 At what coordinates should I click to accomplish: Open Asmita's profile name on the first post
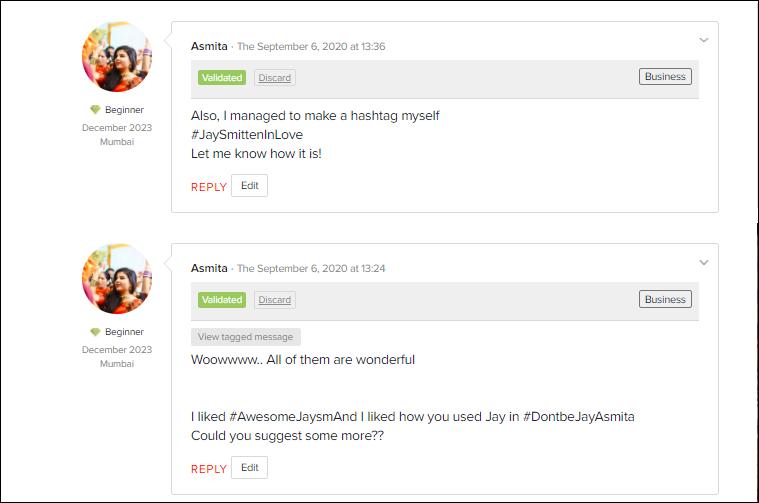(x=209, y=46)
